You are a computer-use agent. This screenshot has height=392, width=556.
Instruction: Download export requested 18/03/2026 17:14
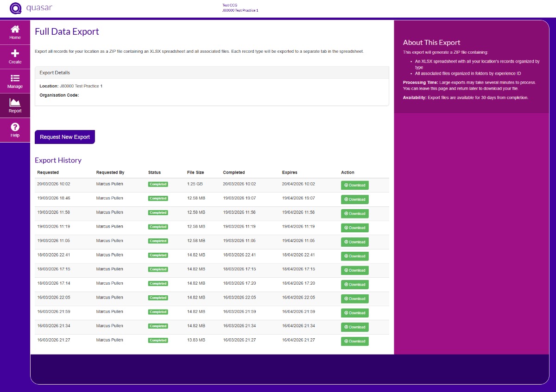pos(354,285)
